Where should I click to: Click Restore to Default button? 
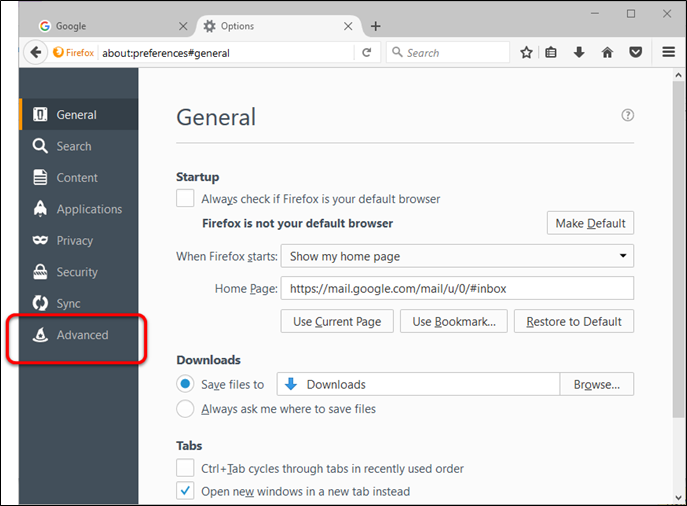coord(574,321)
